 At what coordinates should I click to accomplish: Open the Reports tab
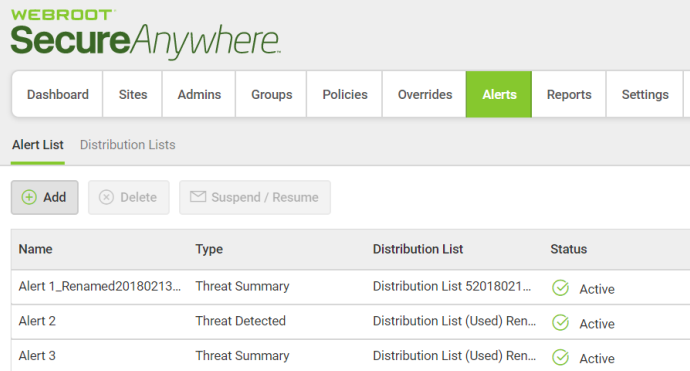(569, 94)
